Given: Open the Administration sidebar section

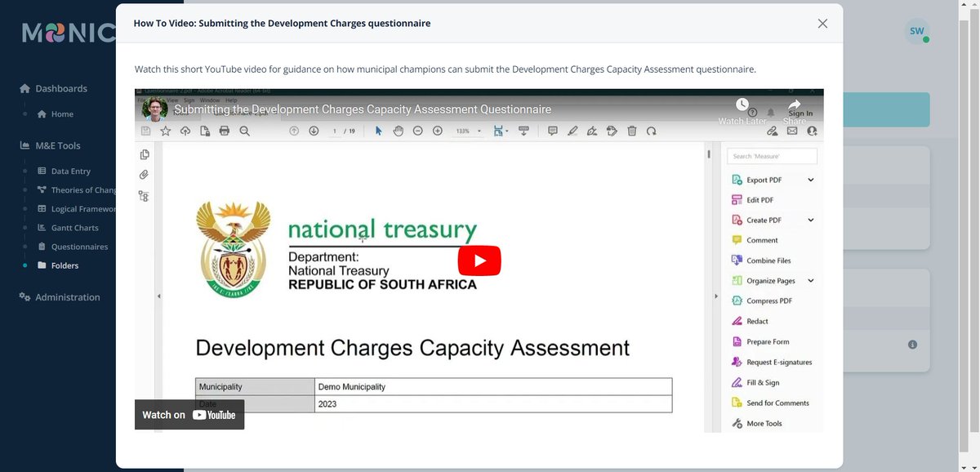Looking at the screenshot, I should click(x=60, y=297).
